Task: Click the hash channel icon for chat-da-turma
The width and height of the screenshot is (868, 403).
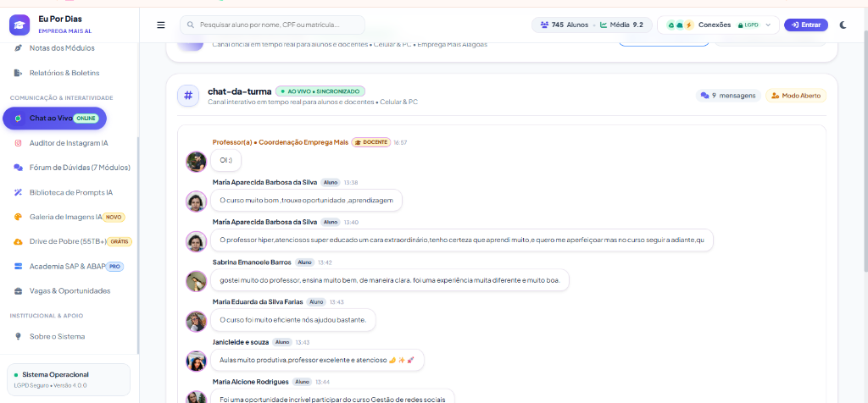Action: [188, 96]
